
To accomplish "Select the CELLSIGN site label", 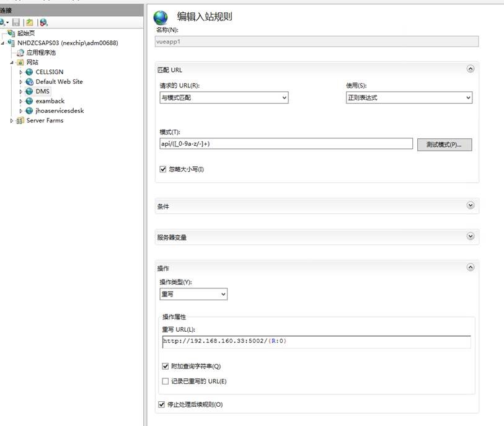I will [x=50, y=72].
